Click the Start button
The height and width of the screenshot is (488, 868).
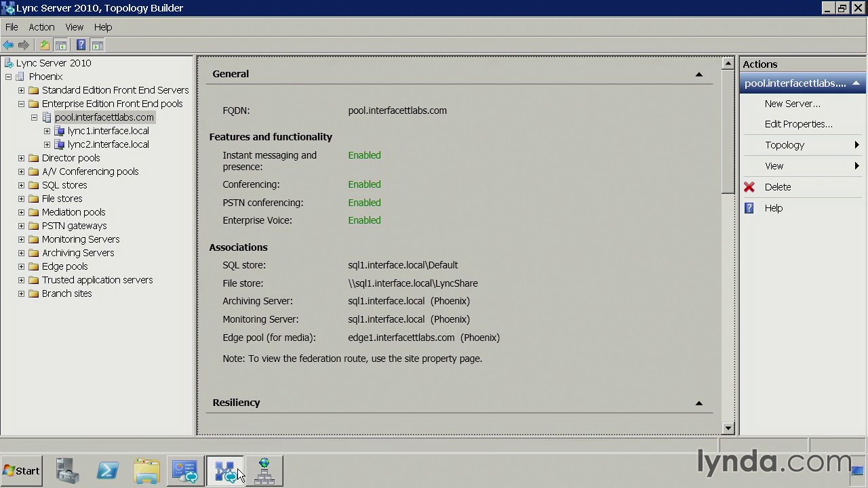coord(21,471)
